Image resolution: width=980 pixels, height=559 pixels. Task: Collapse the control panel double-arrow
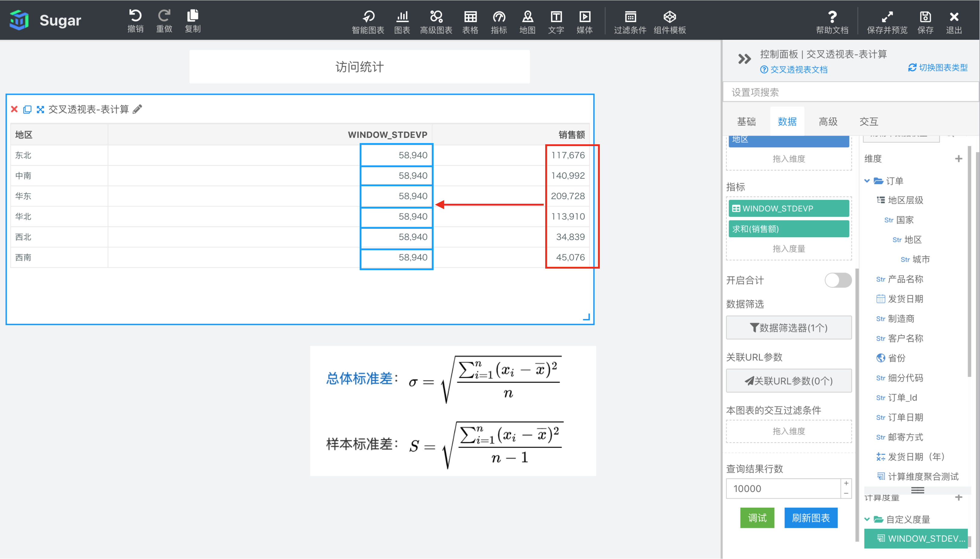click(x=744, y=59)
